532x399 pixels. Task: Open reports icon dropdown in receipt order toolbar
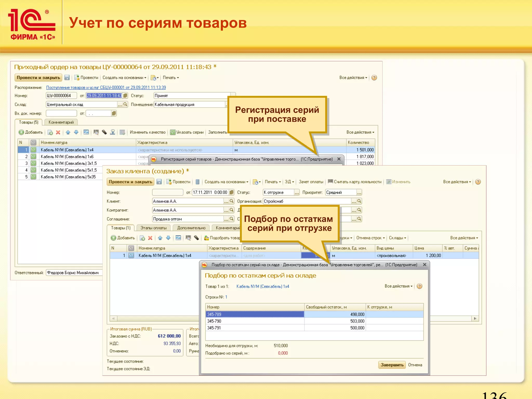click(155, 78)
